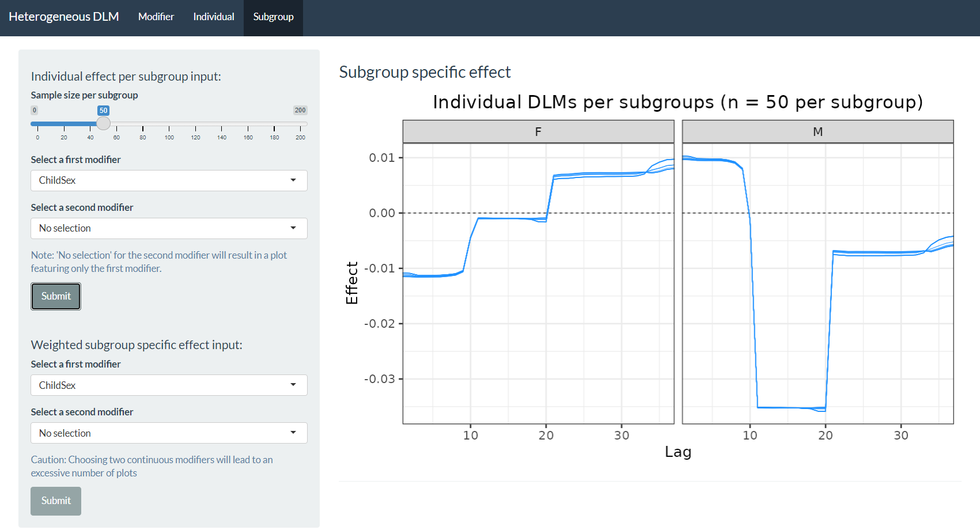Click the plot title 'Individual DLMs per subgroups'
Image resolution: width=980 pixels, height=530 pixels.
678,102
